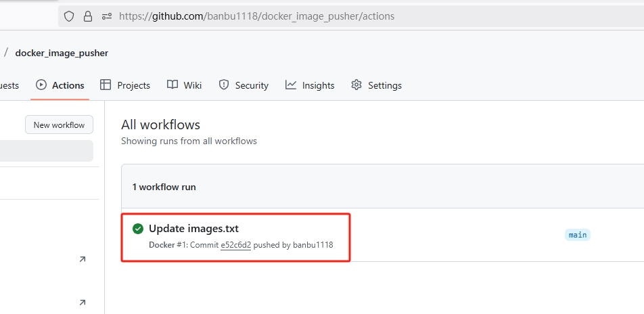Click the lower external link arrow in sidebar
Image resolution: width=644 pixels, height=314 pixels.
click(83, 302)
